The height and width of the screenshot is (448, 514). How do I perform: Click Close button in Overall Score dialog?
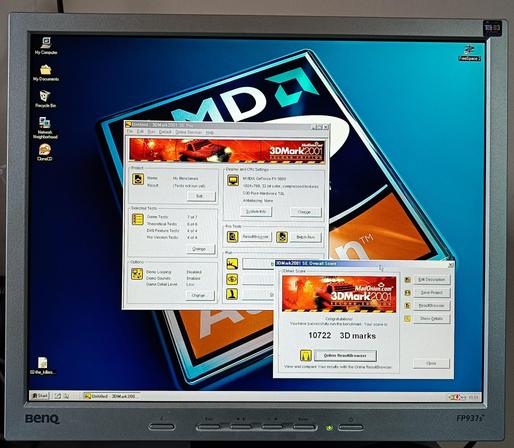click(x=431, y=363)
